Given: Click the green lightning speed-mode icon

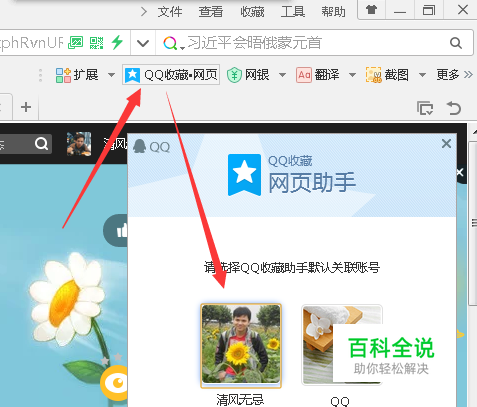Looking at the screenshot, I should 117,42.
